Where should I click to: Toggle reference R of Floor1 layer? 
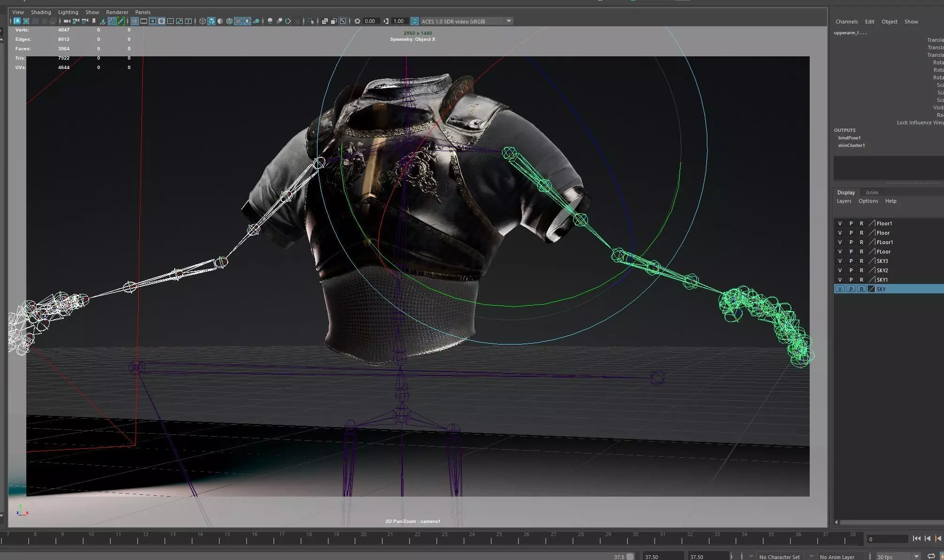point(861,223)
